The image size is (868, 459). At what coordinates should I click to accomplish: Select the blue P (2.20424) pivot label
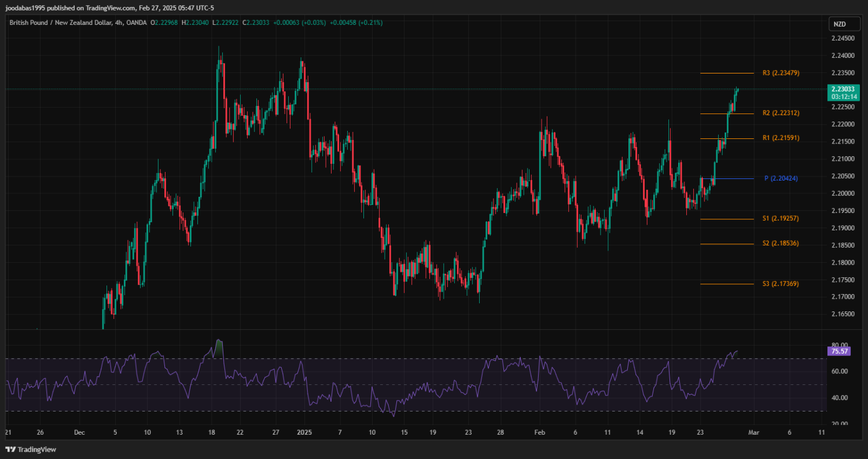click(781, 178)
